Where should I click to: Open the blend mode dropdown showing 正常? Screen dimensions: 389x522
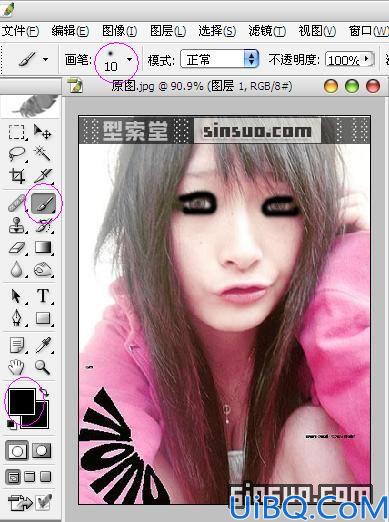pos(220,59)
